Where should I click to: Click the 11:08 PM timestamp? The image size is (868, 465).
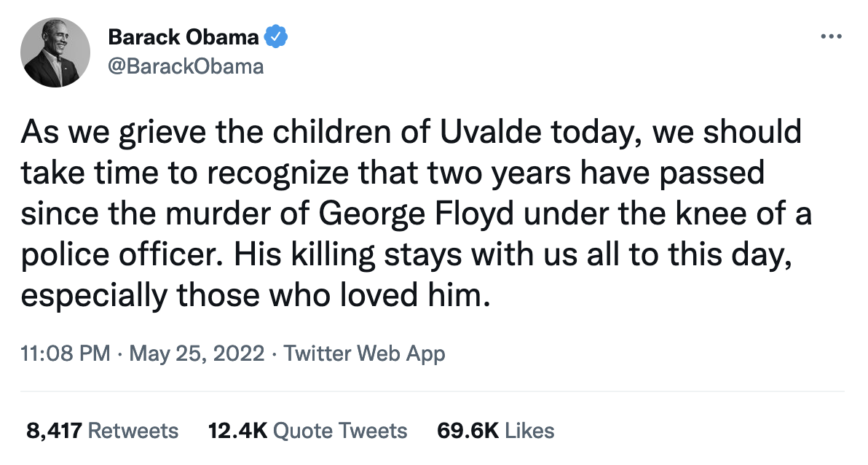[x=66, y=353]
